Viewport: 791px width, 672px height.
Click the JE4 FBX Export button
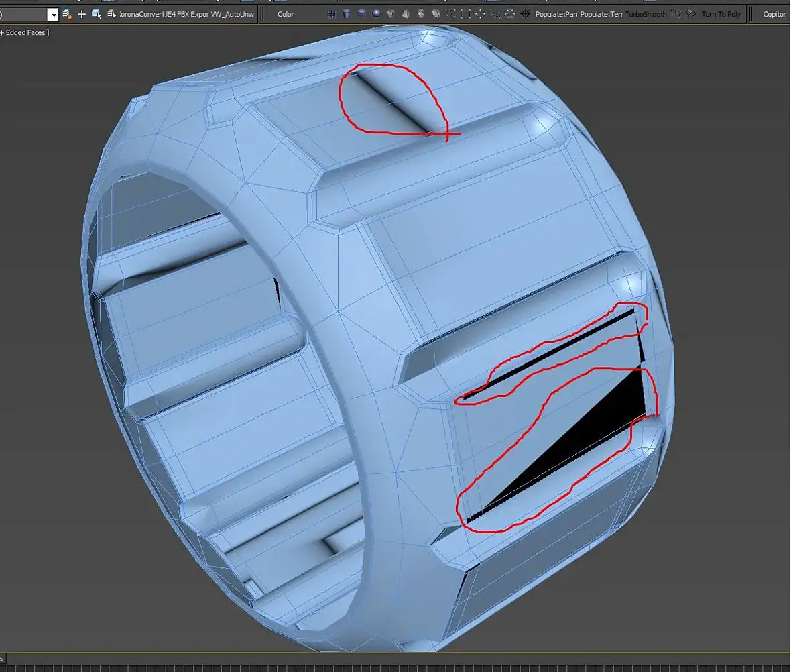point(187,14)
